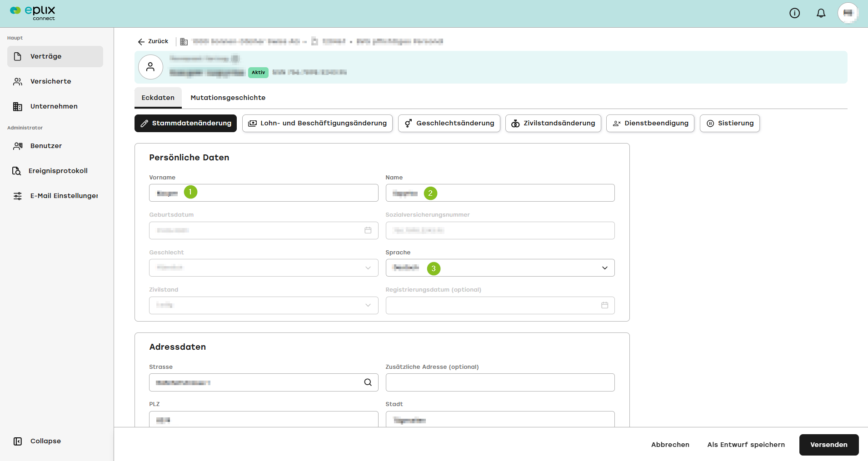The height and width of the screenshot is (461, 868).
Task: Click the E-Mail Einstellungen sliders icon
Action: pos(18,196)
